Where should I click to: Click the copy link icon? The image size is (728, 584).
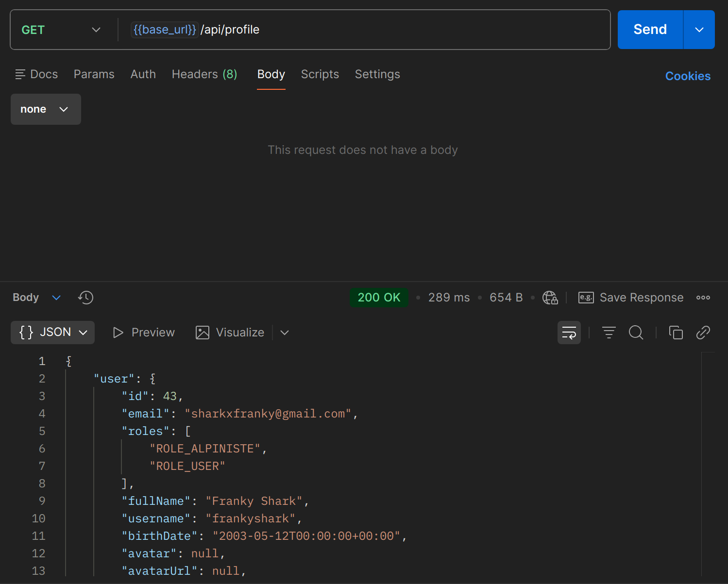tap(703, 333)
